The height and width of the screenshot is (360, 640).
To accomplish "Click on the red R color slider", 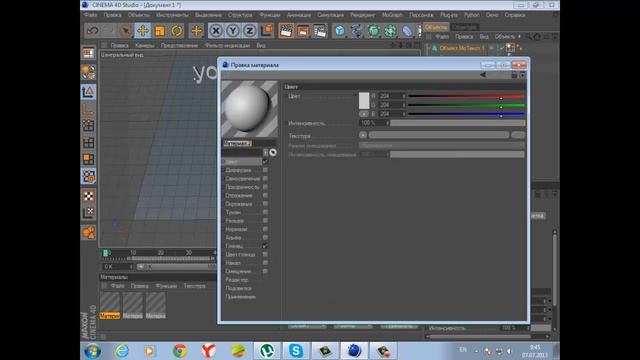I will (x=466, y=96).
